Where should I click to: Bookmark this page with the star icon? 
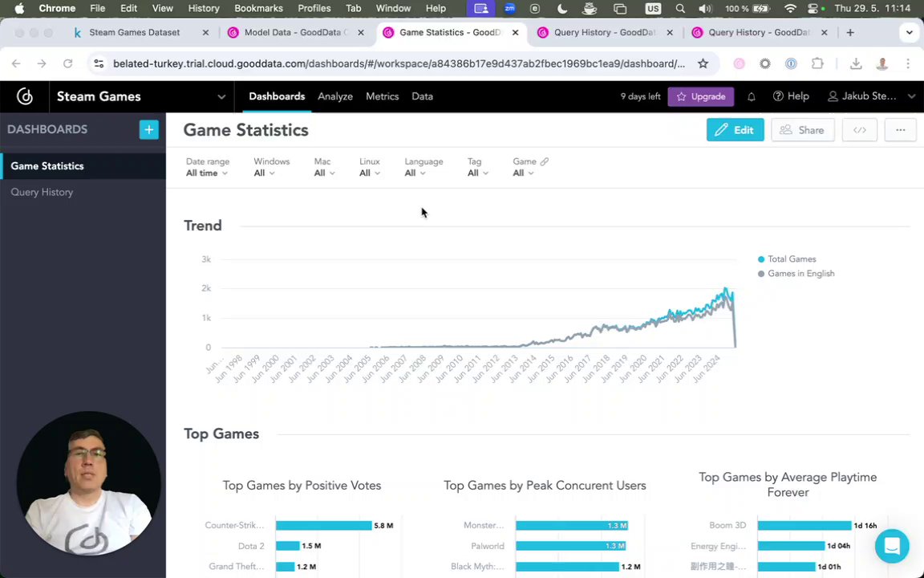pyautogui.click(x=703, y=63)
